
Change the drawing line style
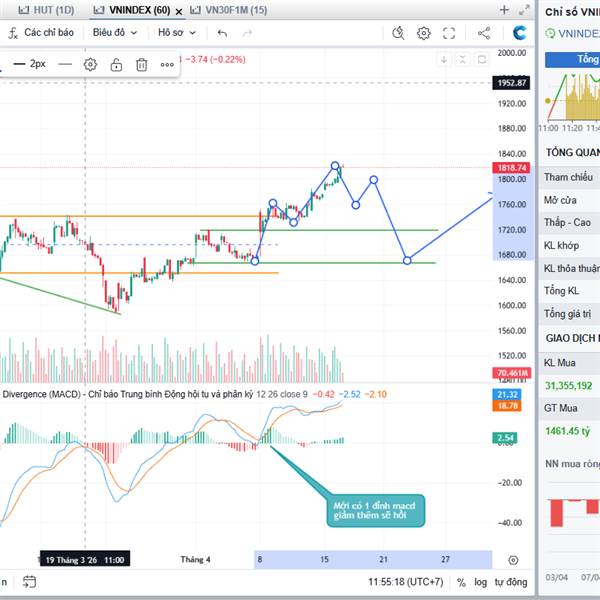pos(65,64)
